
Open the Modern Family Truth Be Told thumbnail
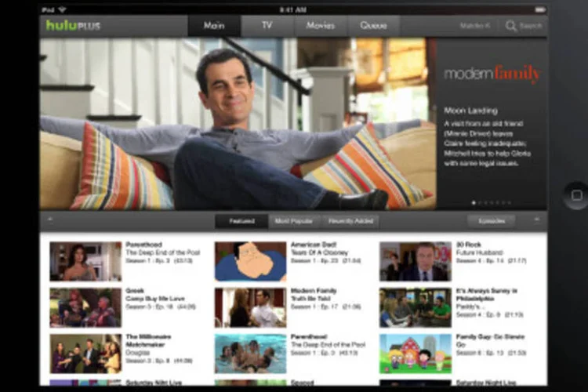pos(251,307)
